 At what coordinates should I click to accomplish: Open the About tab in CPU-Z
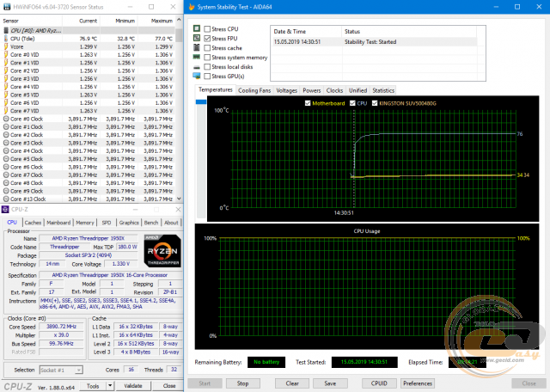pyautogui.click(x=171, y=223)
